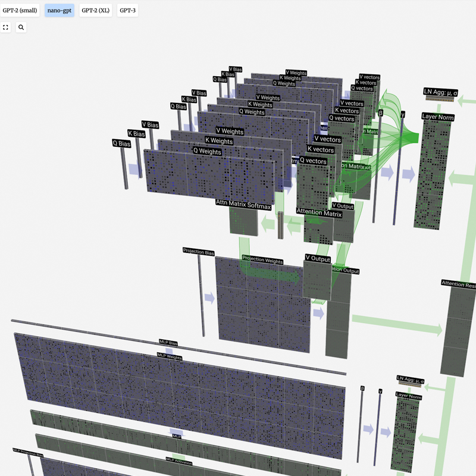Select the Attention Residual label
476x476 pixels.
459,284
